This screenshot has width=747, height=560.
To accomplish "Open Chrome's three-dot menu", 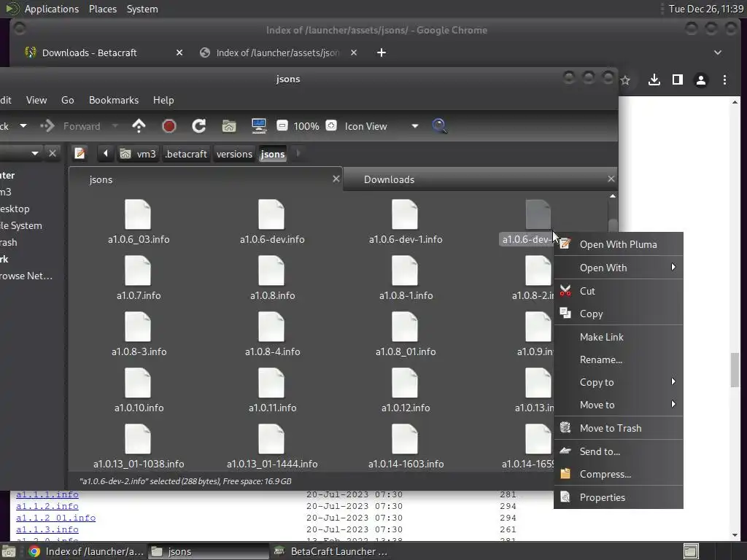I will pyautogui.click(x=724, y=80).
